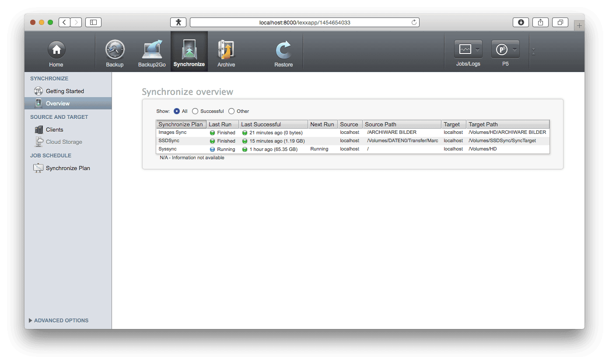Viewport: 609px width, 364px height.
Task: Select the Images Sync plan row
Action: (x=172, y=133)
